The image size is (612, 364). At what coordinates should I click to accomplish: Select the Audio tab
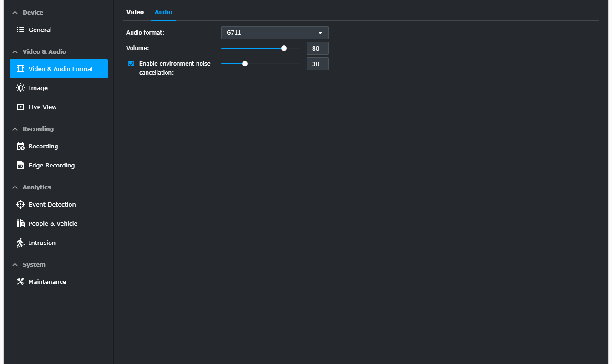click(x=163, y=12)
